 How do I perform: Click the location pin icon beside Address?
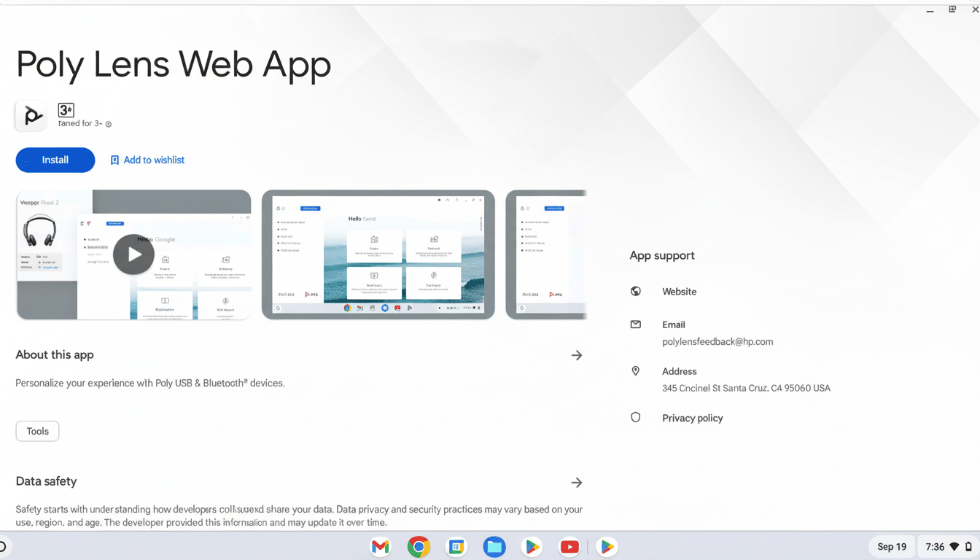point(635,370)
